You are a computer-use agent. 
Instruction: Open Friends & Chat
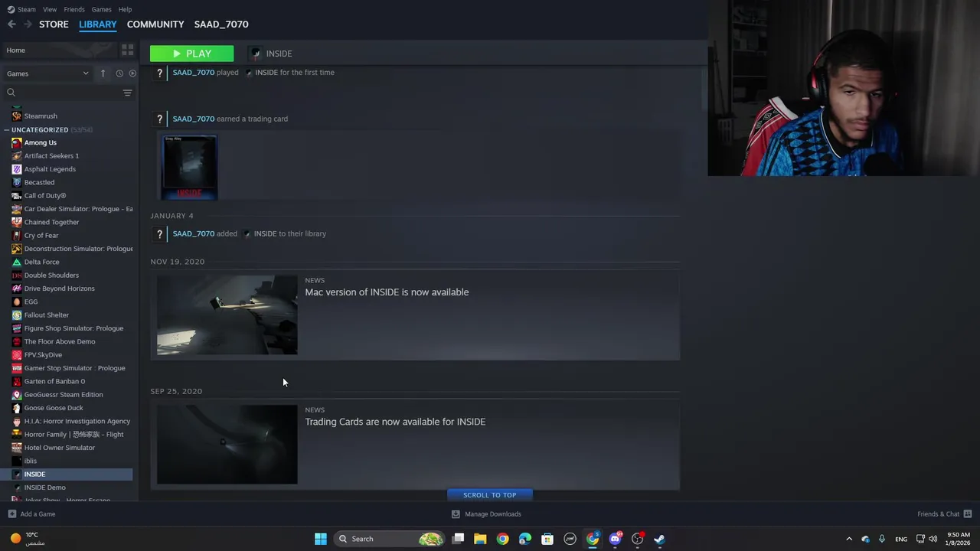pos(944,514)
